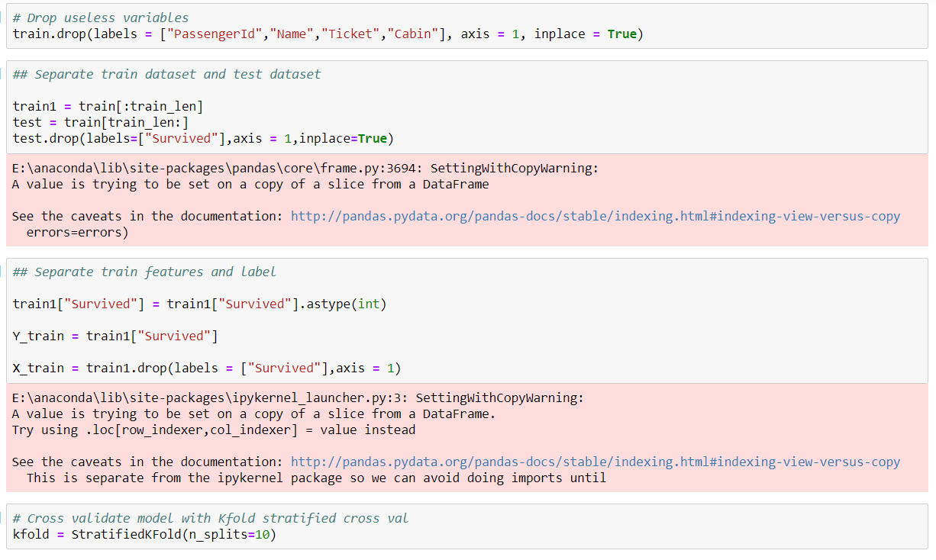Click the 'errors=errors)' output line
The image size is (936, 560).
[78, 232]
